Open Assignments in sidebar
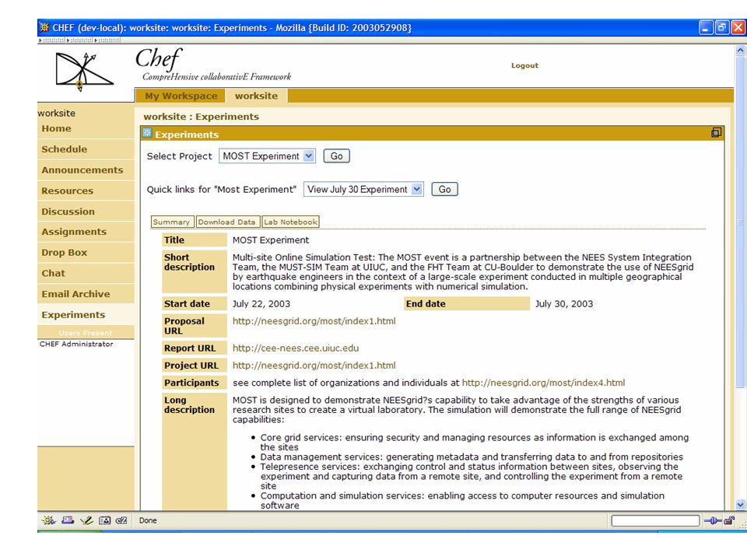Viewport: 747px width, 560px height. [x=74, y=232]
